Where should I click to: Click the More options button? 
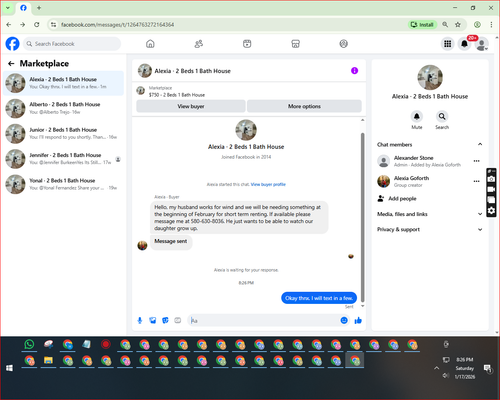point(304,106)
